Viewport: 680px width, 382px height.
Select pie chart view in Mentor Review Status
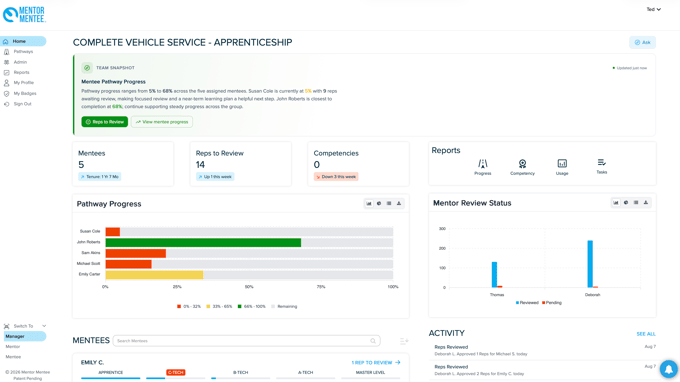pos(626,202)
